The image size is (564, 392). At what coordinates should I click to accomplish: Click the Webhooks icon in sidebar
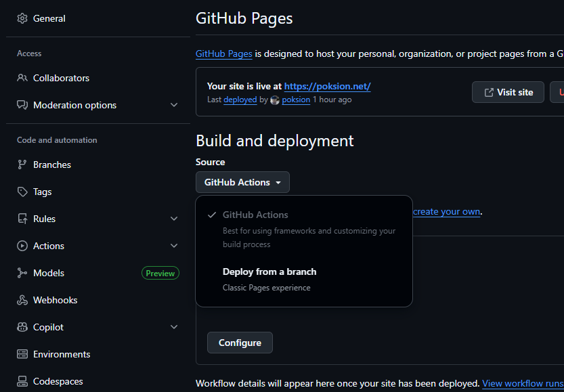click(x=22, y=300)
